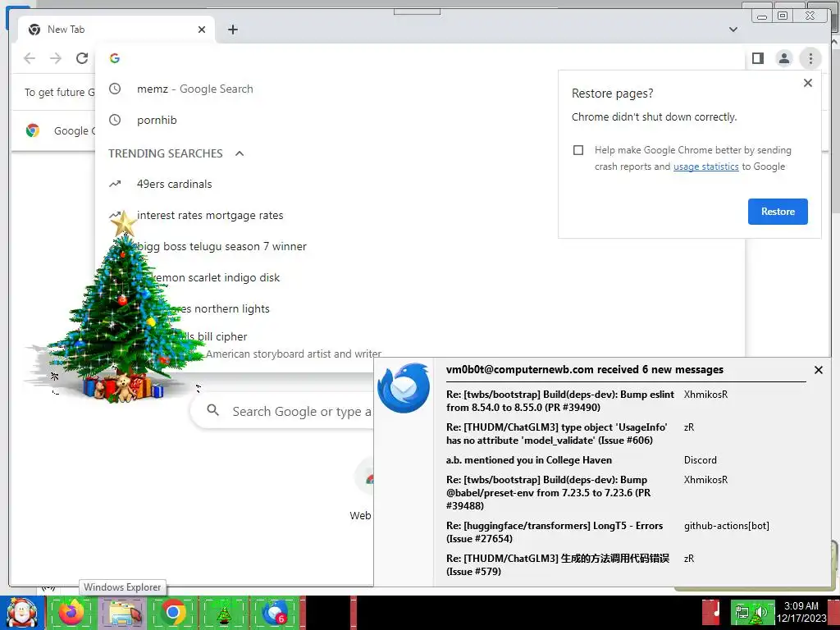Open the UsageInfo model_validate Issue #606 message

[556, 433]
